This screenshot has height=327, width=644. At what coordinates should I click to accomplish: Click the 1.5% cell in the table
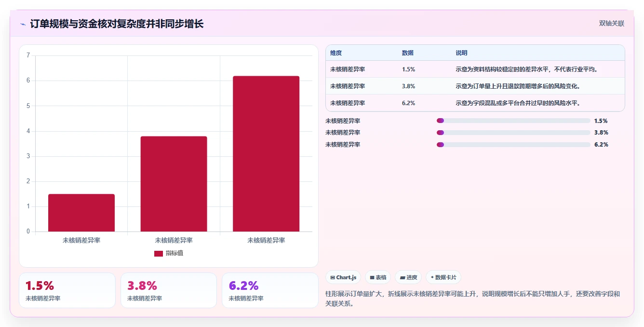409,69
